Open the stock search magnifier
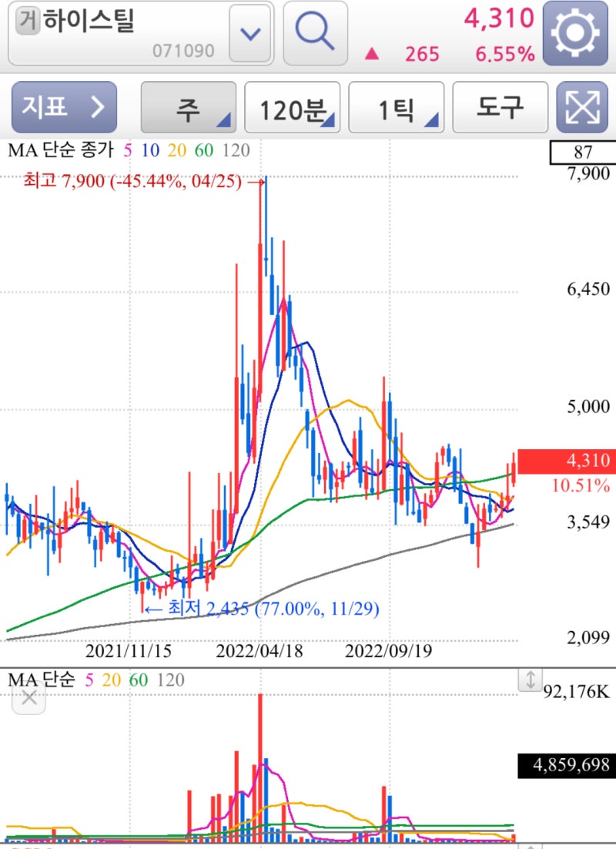 click(315, 34)
